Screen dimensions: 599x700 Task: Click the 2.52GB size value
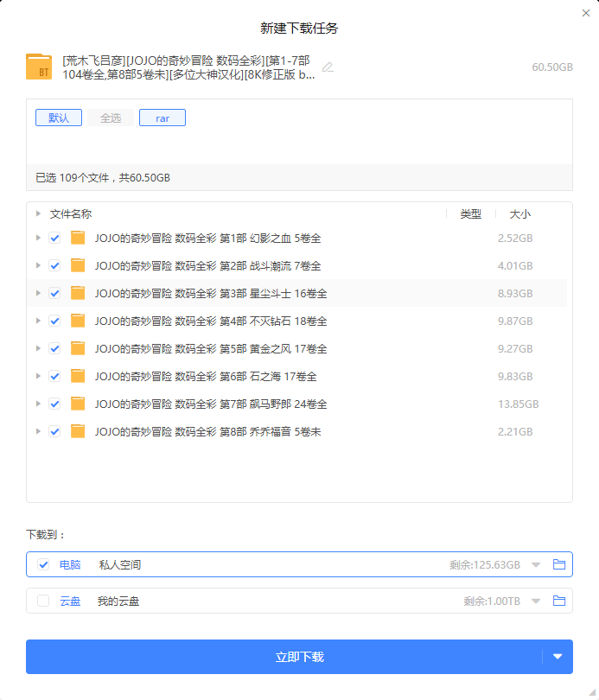pos(515,239)
